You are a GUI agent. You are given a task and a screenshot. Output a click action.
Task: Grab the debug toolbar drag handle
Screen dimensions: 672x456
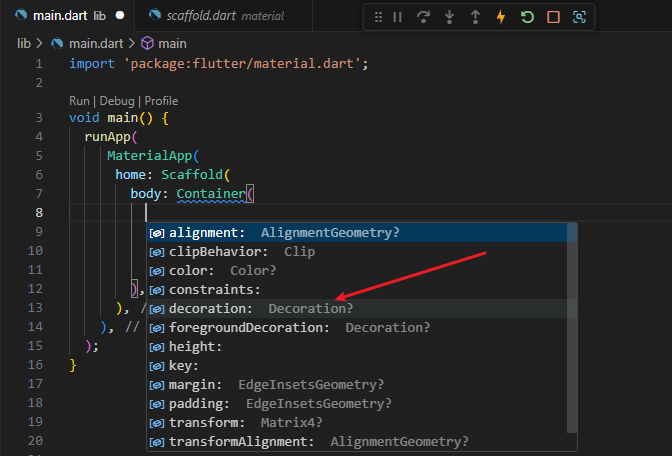point(378,17)
